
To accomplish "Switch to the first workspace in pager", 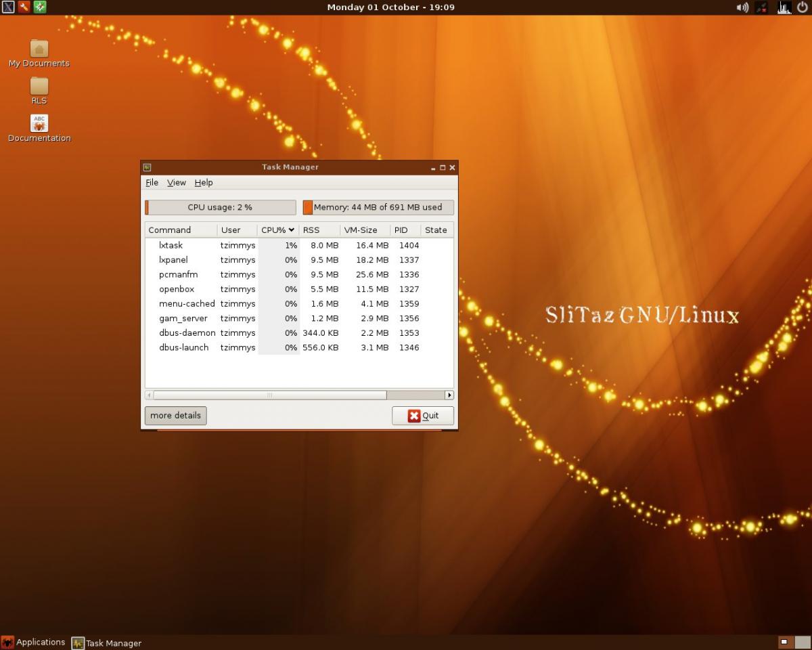I will click(785, 642).
